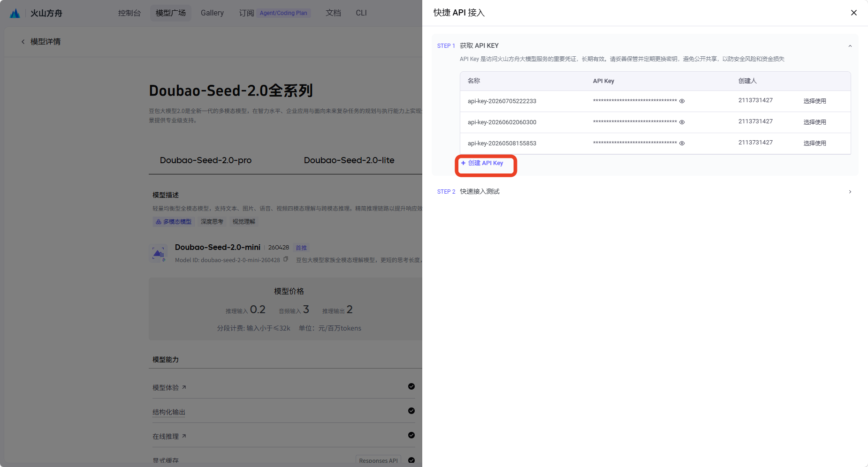The image size is (868, 467).
Task: Open the 文档 menu item
Action: click(x=333, y=13)
